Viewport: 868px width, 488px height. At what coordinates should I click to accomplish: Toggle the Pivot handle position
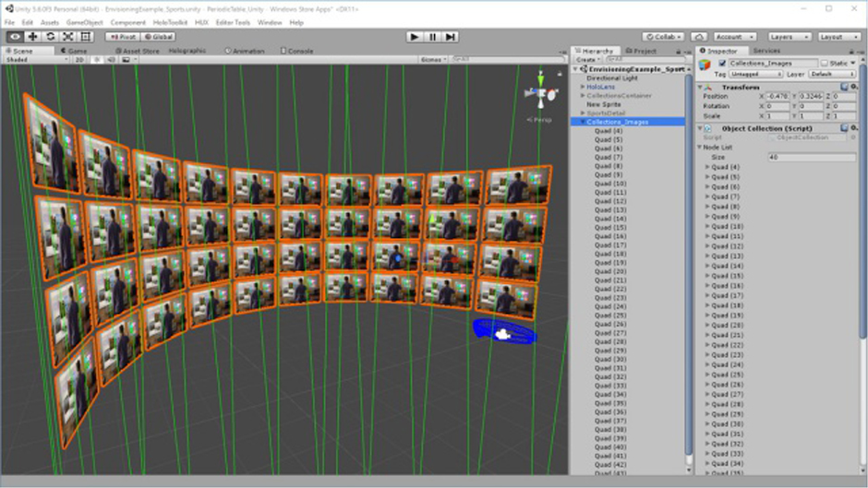(x=122, y=37)
